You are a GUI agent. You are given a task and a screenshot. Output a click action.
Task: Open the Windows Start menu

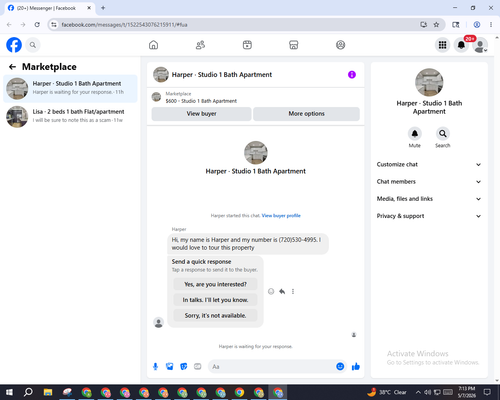coord(9,392)
